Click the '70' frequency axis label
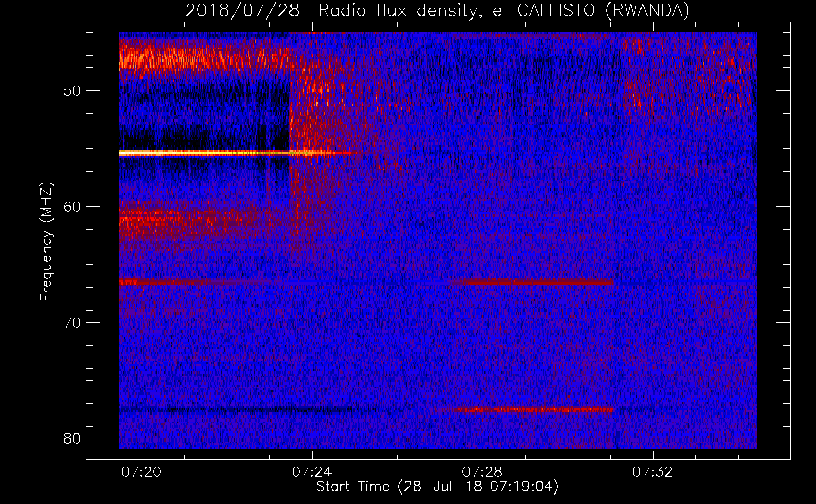Screen dimensions: 816x504 [73, 322]
